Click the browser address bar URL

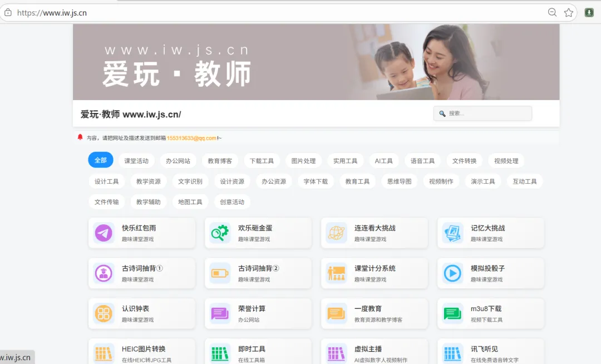pos(52,13)
